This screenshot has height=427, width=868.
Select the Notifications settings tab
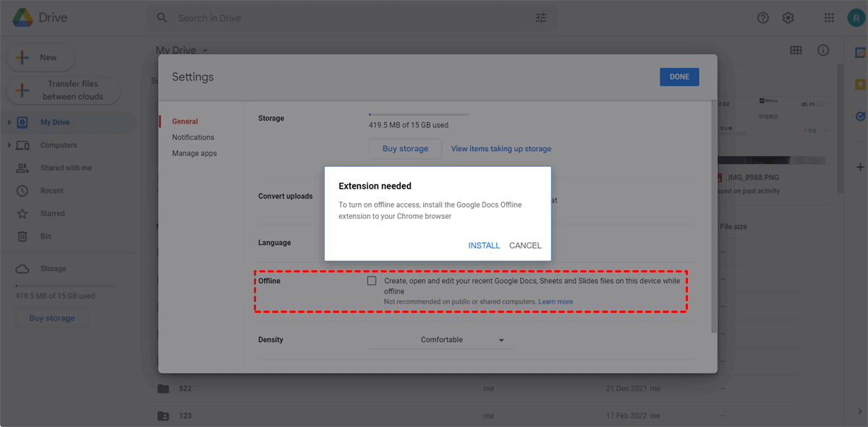193,137
